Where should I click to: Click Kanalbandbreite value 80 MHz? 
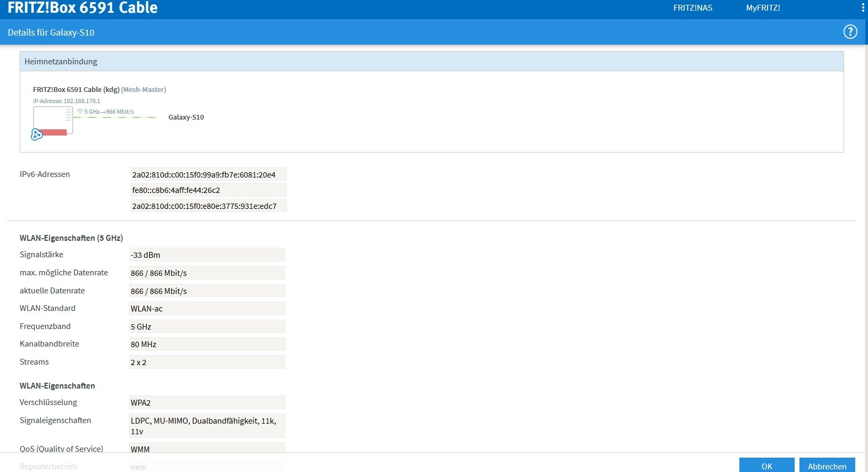pyautogui.click(x=207, y=344)
